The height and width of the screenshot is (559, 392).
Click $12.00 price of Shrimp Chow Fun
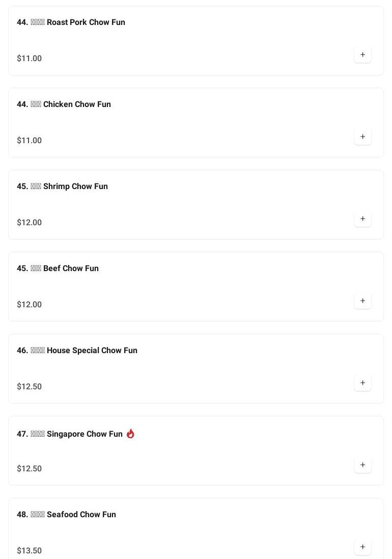point(29,223)
